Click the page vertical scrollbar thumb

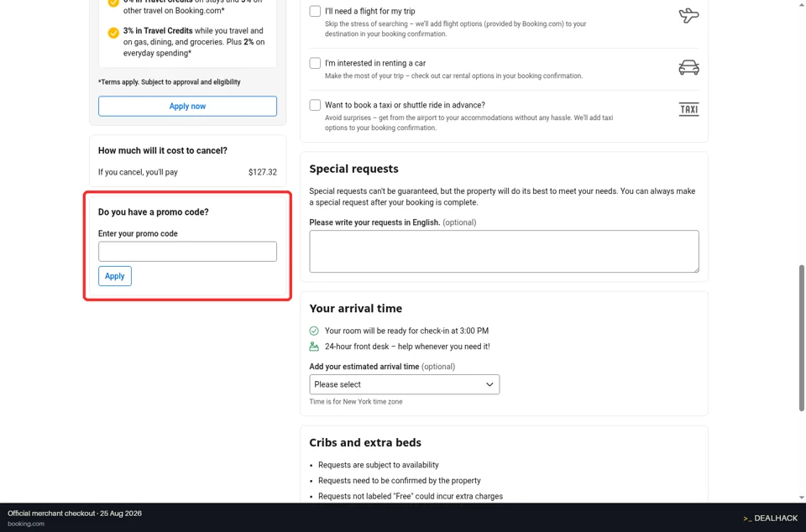801,338
